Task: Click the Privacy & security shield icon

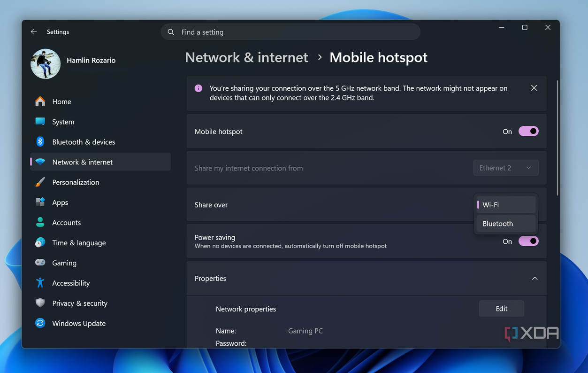Action: pos(40,303)
